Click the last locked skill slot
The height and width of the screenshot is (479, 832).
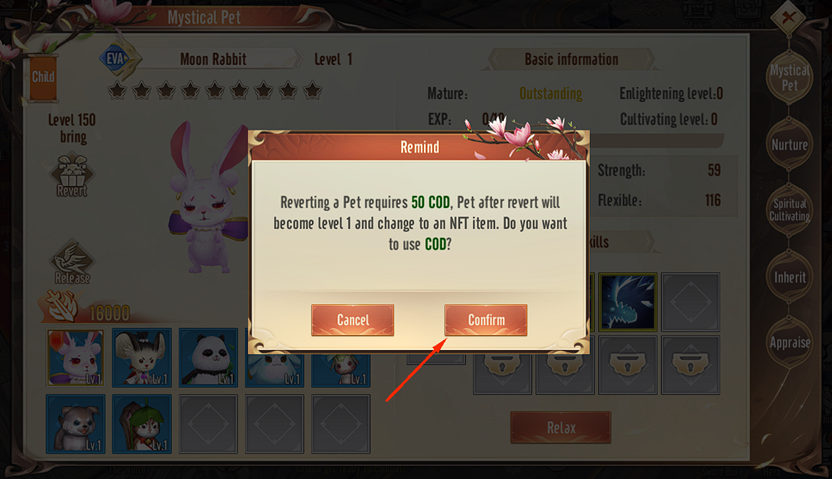690,364
